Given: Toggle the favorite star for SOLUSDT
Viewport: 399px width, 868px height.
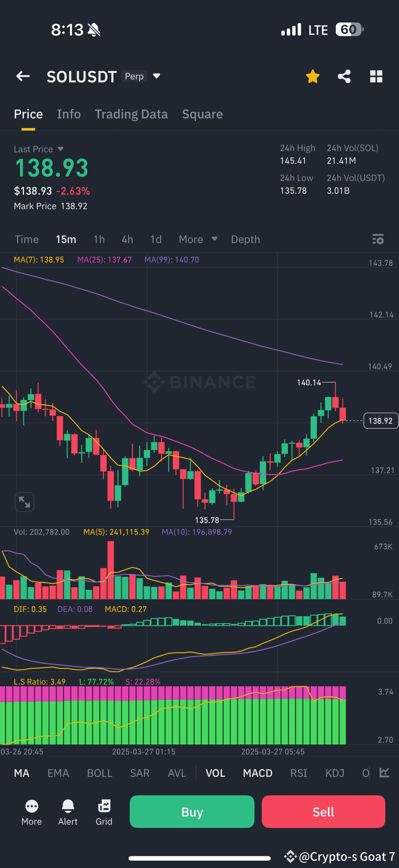Looking at the screenshot, I should [313, 76].
